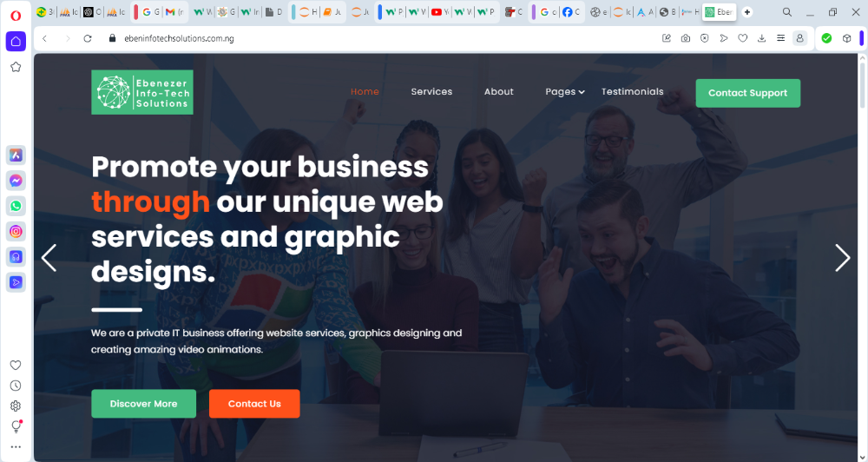868x462 pixels.
Task: Expand the Pages dropdown menu
Action: [x=565, y=92]
